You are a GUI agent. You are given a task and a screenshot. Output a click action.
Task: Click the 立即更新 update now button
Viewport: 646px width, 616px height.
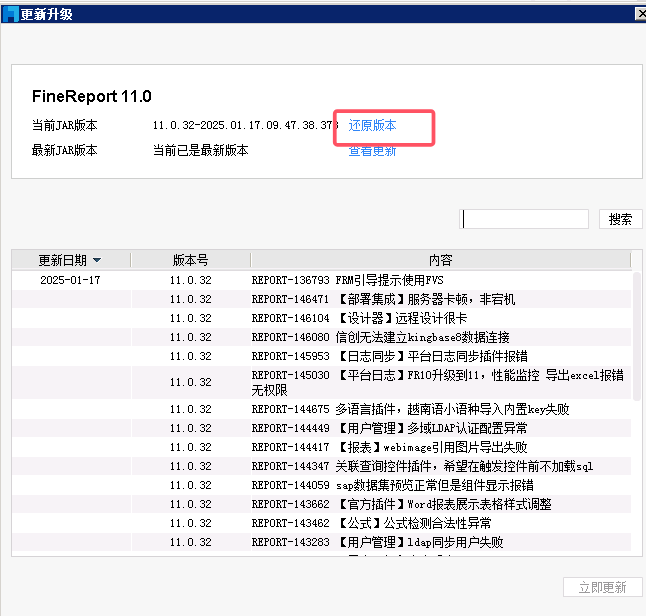(602, 587)
